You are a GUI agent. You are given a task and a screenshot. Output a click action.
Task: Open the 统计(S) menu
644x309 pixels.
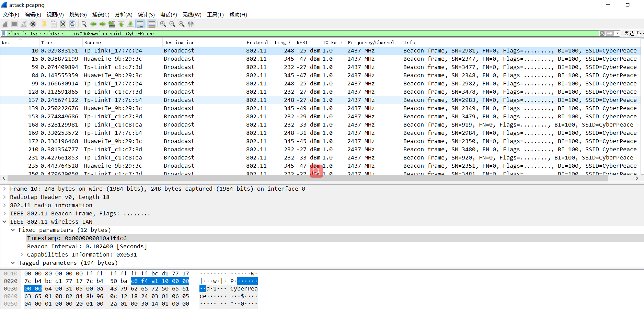(146, 15)
